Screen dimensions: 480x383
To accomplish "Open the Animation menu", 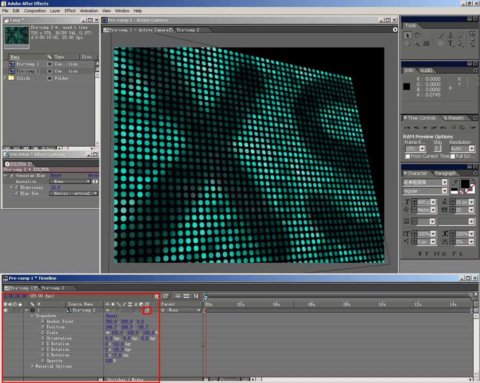I will (89, 11).
